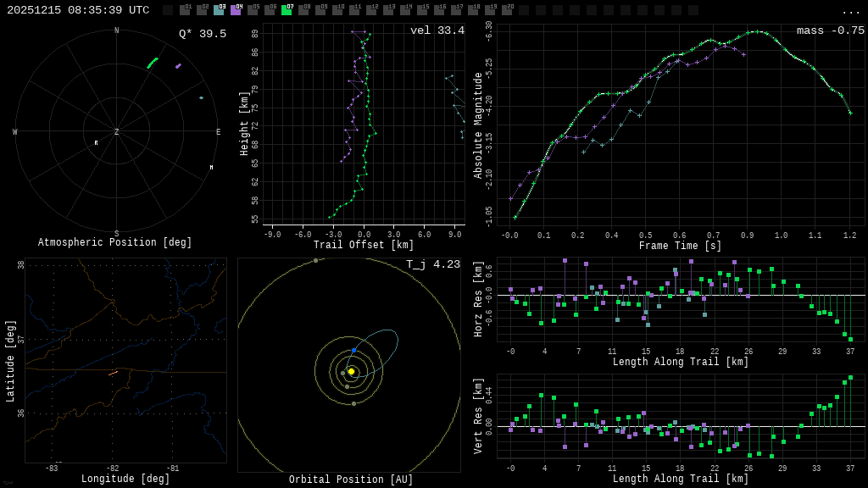The height and width of the screenshot is (488, 868).
Task: Click the yellow Sun in orbital plot
Action: click(x=351, y=371)
